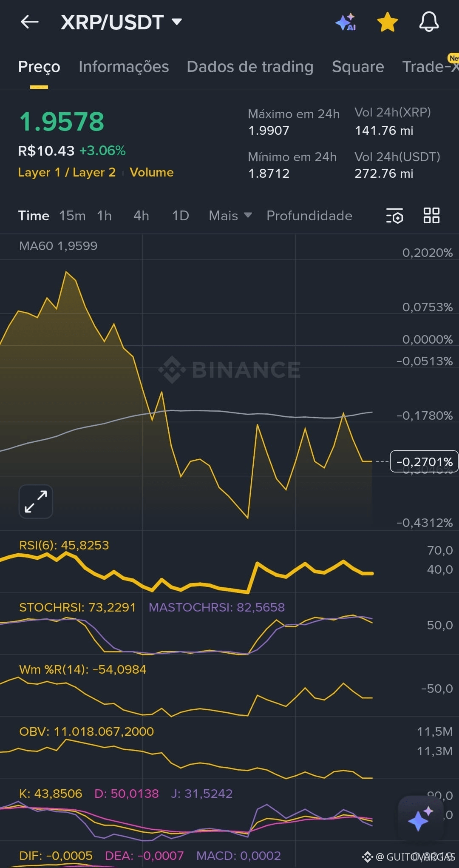Screen dimensions: 459x868
Task: Select the 1D chart interval
Action: [181, 216]
